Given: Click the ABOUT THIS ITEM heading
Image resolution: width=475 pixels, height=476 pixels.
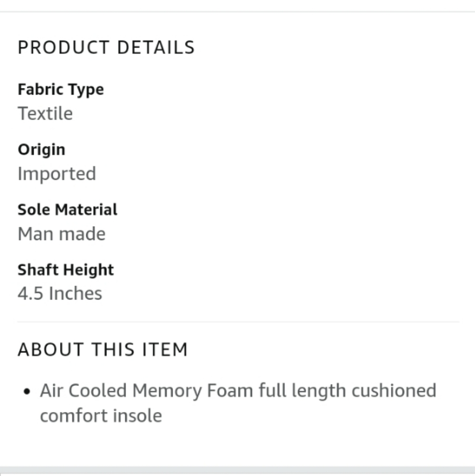Looking at the screenshot, I should [x=103, y=349].
